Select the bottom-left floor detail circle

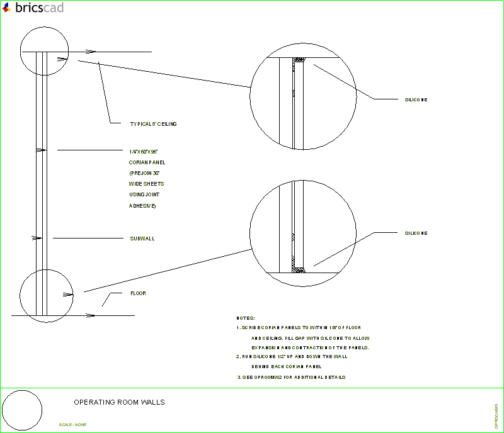pos(46,296)
